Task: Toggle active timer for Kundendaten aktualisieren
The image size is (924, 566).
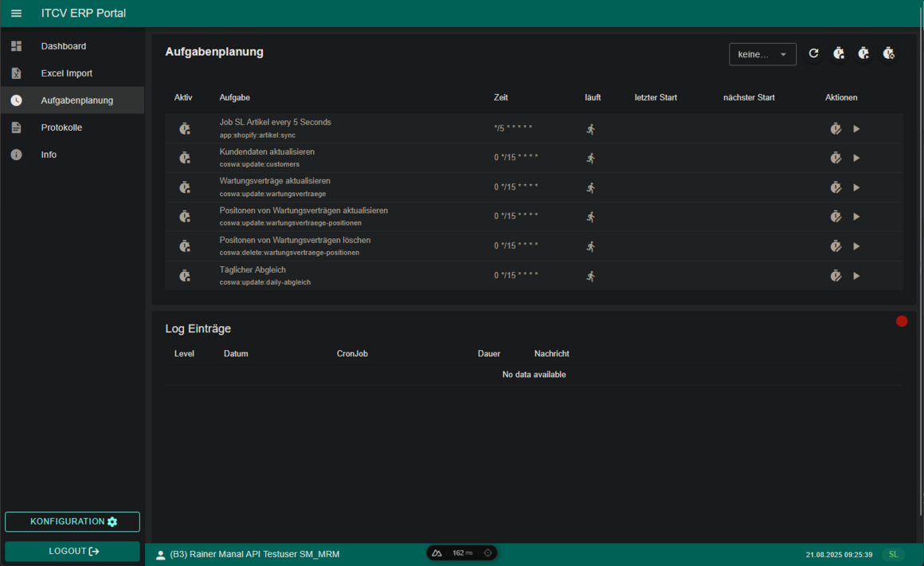Action: pos(185,158)
